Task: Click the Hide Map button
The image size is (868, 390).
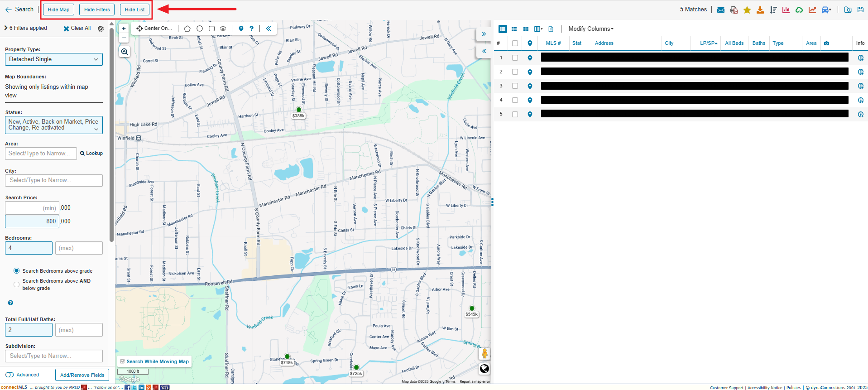Action: coord(58,10)
